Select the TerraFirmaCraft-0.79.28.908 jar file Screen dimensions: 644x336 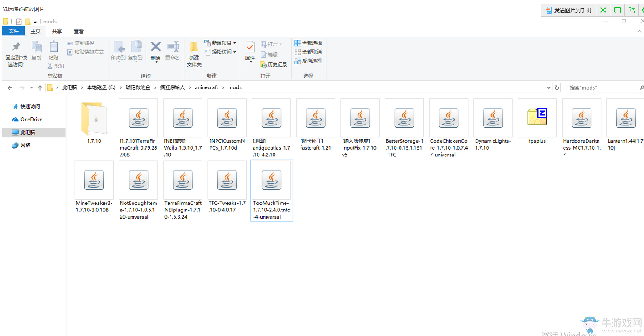pyautogui.click(x=138, y=128)
